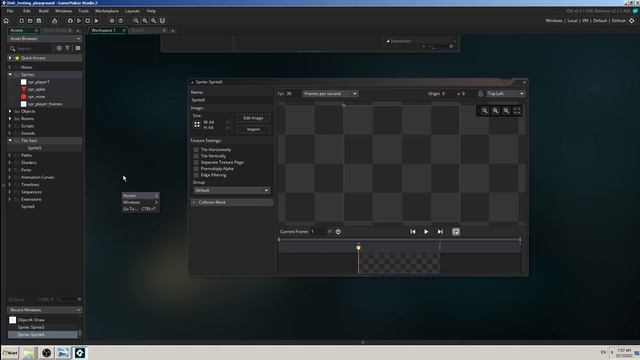Stop the running game with the toolbar stop icon
The width and height of the screenshot is (640, 360).
point(88,21)
